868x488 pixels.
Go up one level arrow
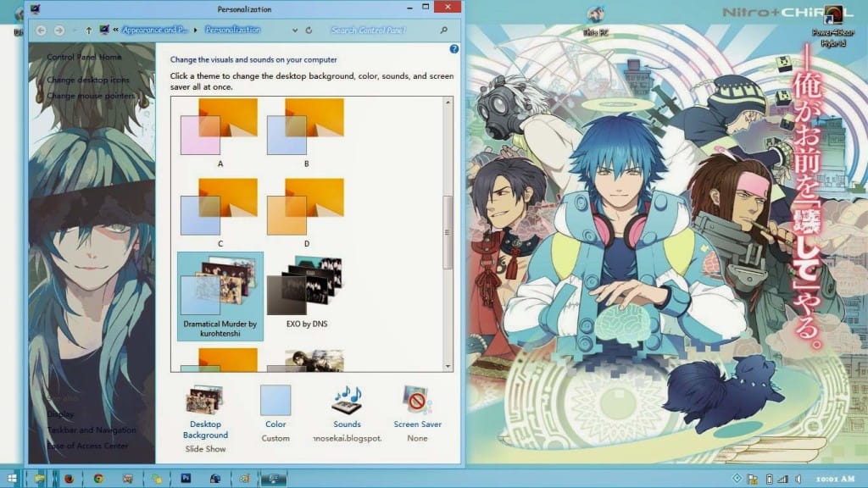[88, 30]
